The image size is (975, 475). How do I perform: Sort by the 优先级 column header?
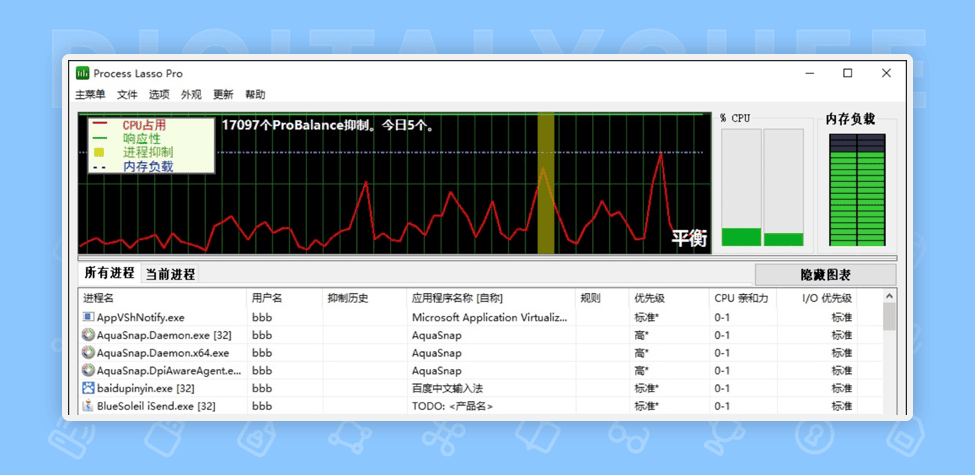[669, 298]
